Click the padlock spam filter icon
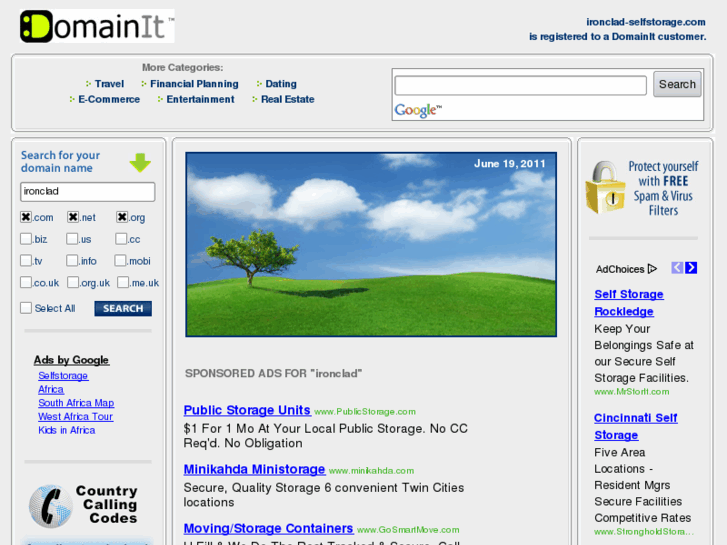Screen dimensions: 727x545 pos(605,187)
